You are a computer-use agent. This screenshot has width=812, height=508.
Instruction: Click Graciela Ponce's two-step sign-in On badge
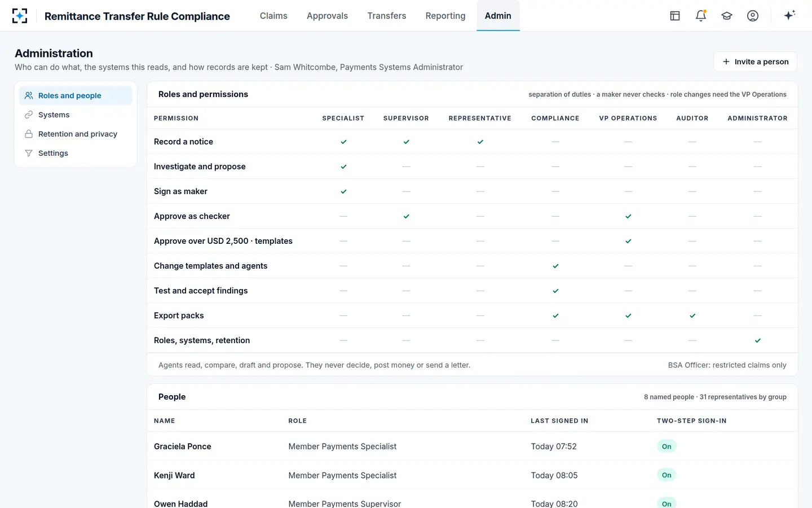tap(667, 446)
